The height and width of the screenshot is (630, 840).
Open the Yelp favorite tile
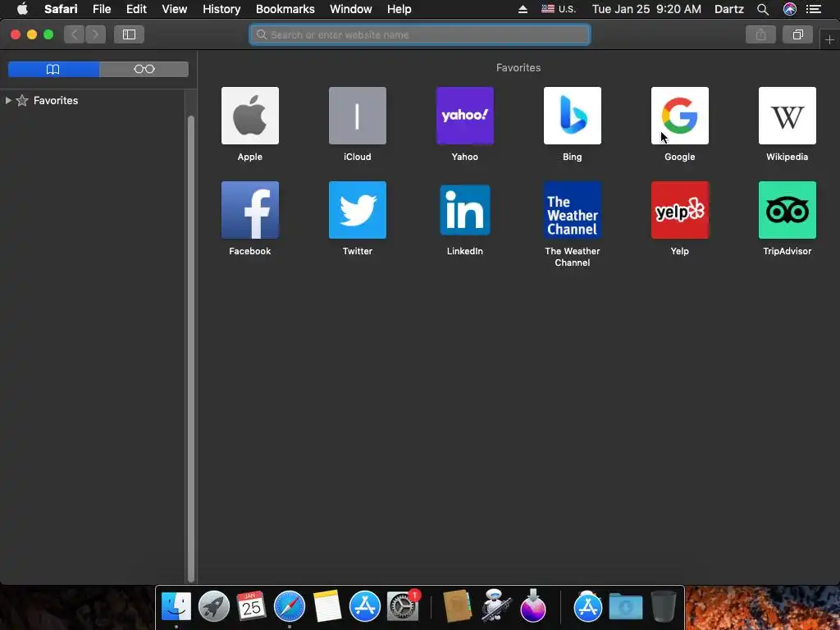680,210
